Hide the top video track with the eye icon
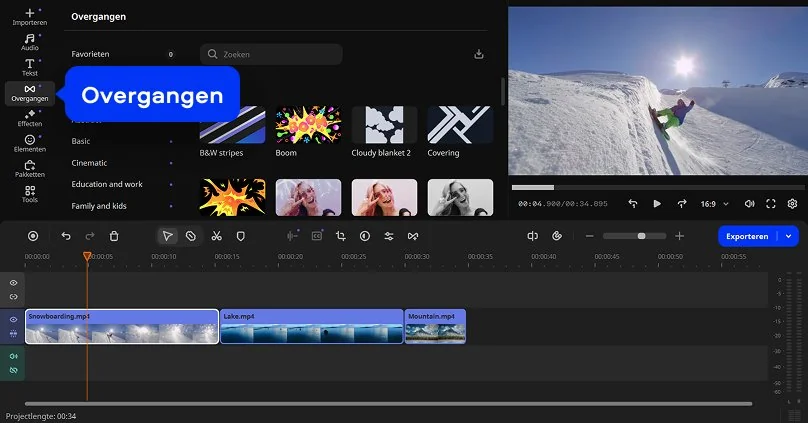The height and width of the screenshot is (423, 808). pos(14,283)
